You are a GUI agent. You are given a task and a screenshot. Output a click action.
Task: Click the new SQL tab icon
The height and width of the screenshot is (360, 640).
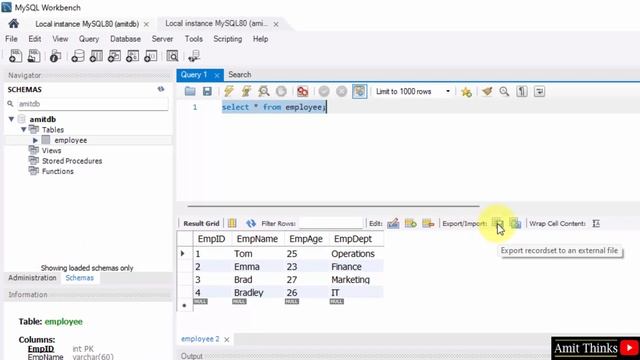[x=15, y=56]
